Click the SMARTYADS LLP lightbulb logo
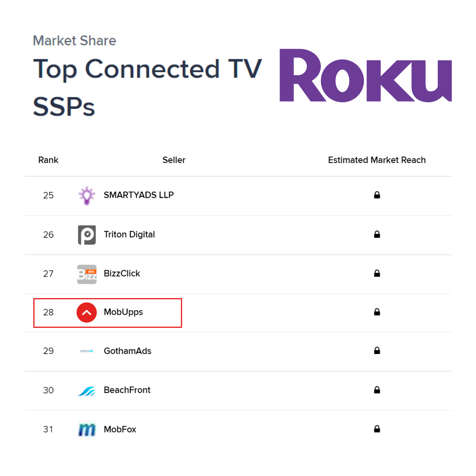The height and width of the screenshot is (476, 476). [x=87, y=195]
